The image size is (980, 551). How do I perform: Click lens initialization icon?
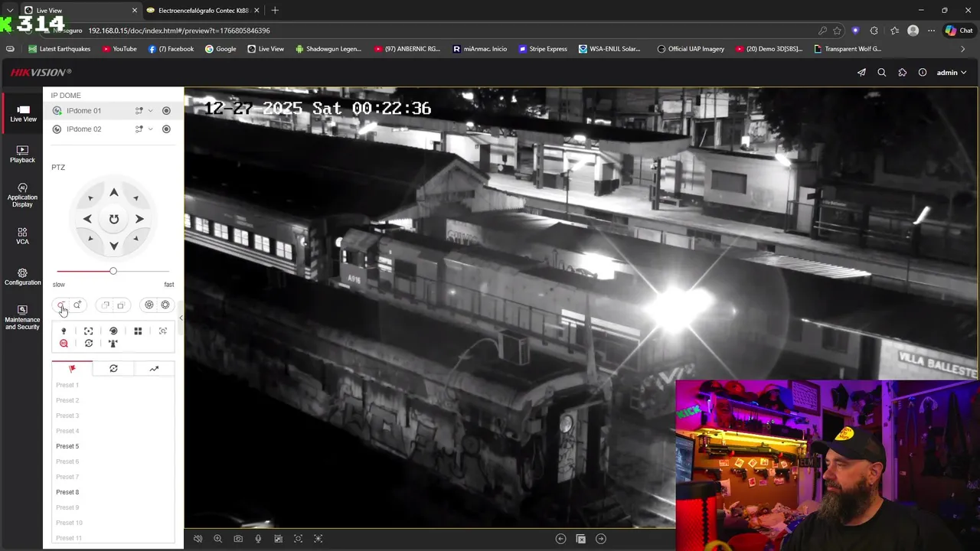[x=113, y=331]
